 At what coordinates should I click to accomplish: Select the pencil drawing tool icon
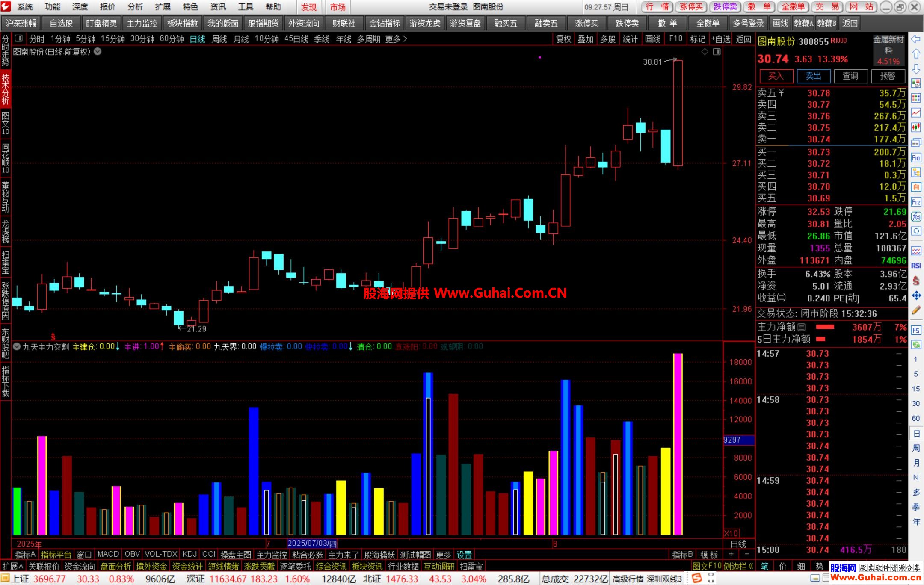(x=916, y=310)
